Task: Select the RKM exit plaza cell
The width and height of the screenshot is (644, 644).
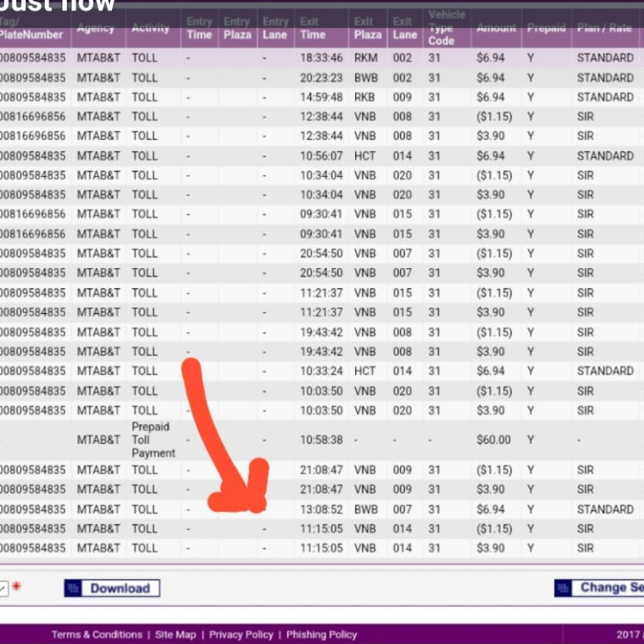Action: click(x=365, y=58)
